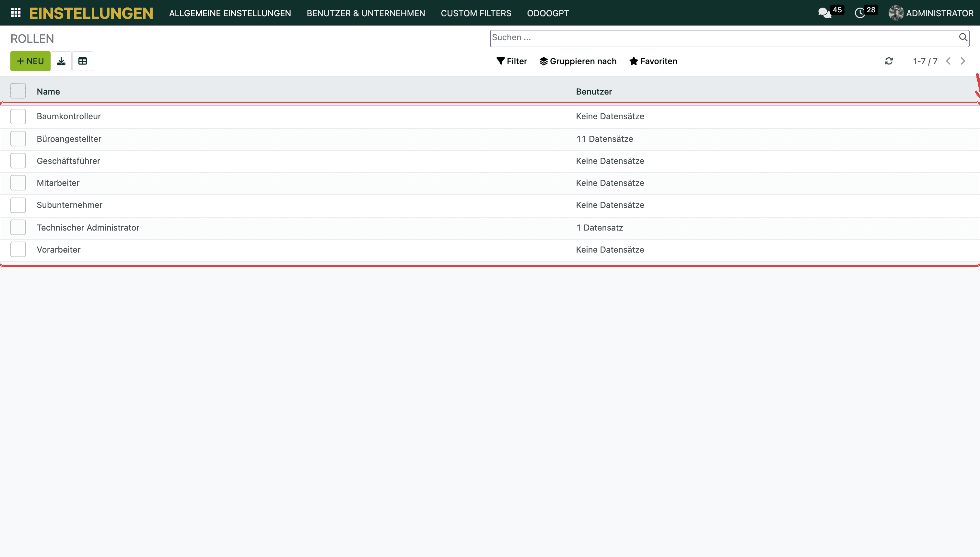Click the Administrator avatar picture
Viewport: 980px width, 557px height.
point(896,13)
